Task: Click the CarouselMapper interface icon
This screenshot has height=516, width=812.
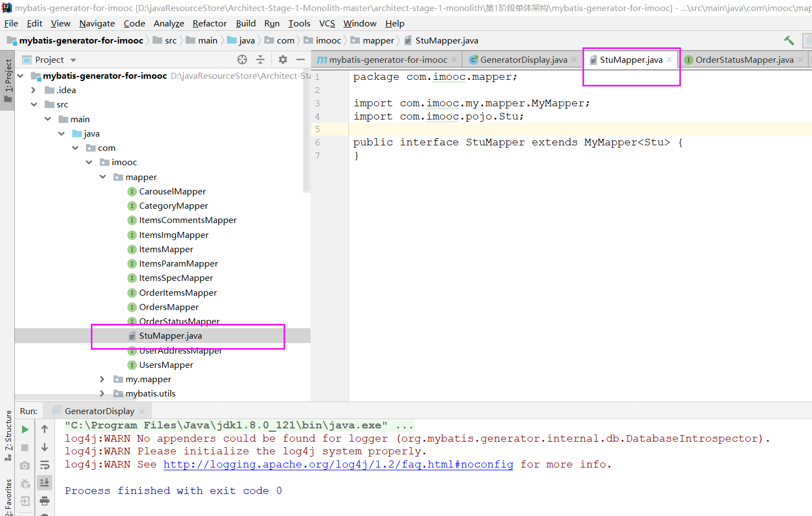Action: click(x=132, y=191)
